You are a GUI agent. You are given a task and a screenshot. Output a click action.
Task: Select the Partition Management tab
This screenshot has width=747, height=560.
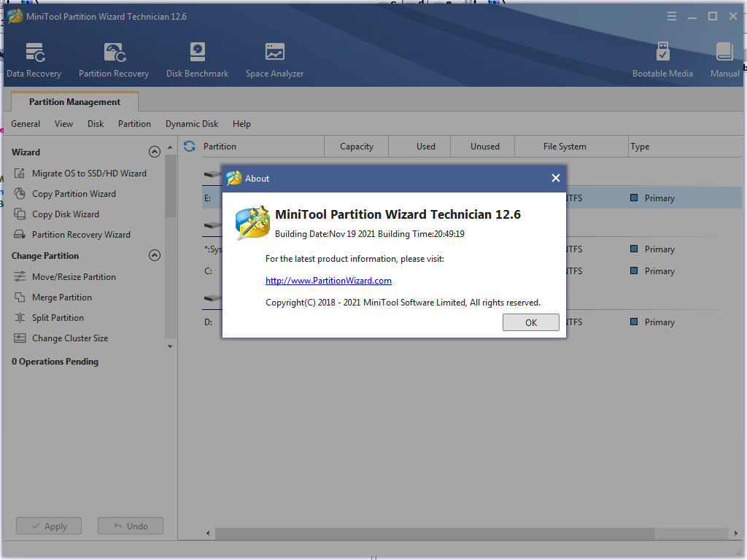click(74, 102)
